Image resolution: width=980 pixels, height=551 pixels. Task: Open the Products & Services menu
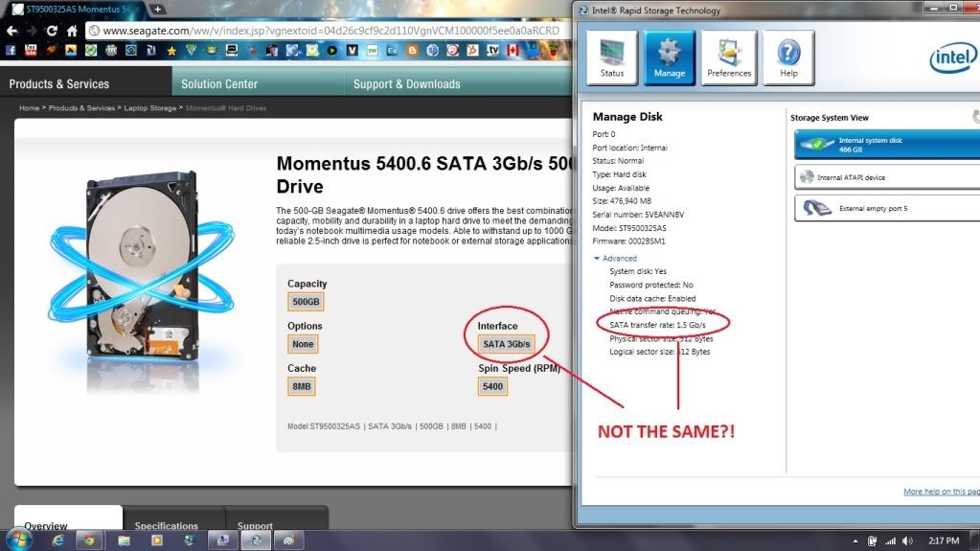[x=59, y=83]
